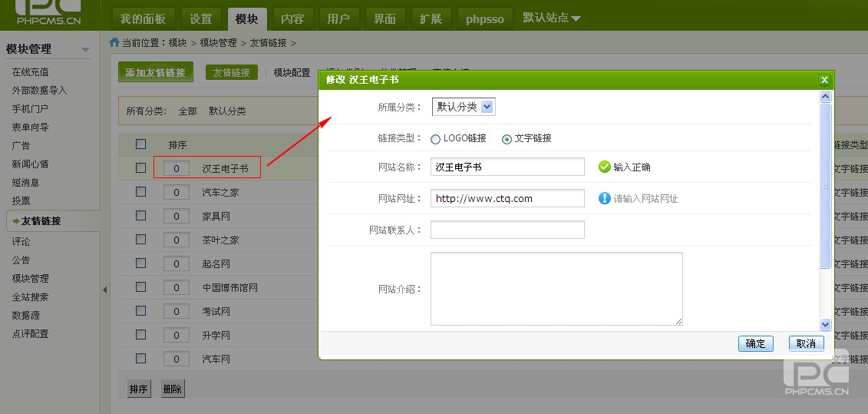Close the edit dialog with X icon
Screen dimensions: 868x414
click(824, 80)
